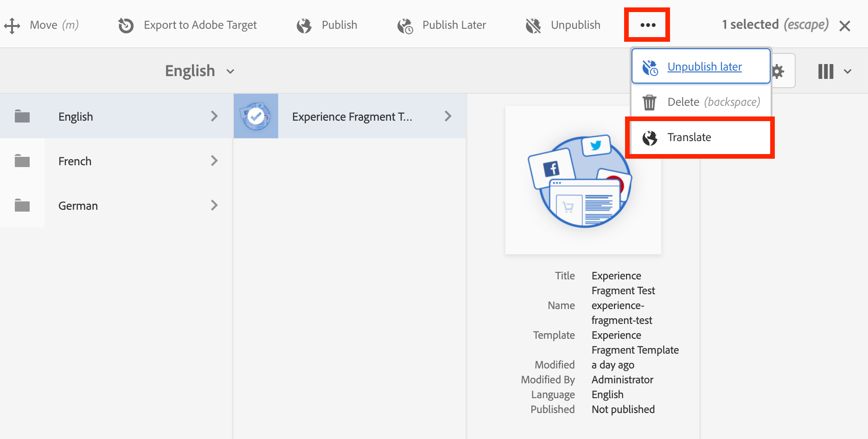
Task: Open the English language dropdown
Action: (199, 71)
